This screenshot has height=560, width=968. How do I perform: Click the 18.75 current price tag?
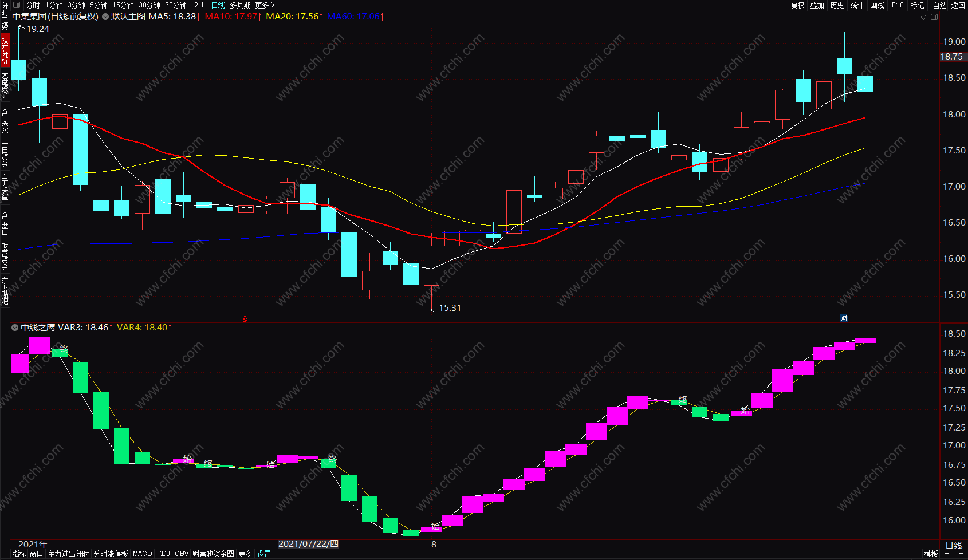952,57
